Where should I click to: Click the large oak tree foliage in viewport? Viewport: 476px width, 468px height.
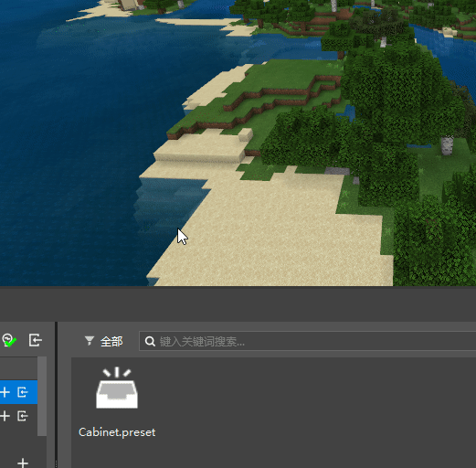coord(396,91)
